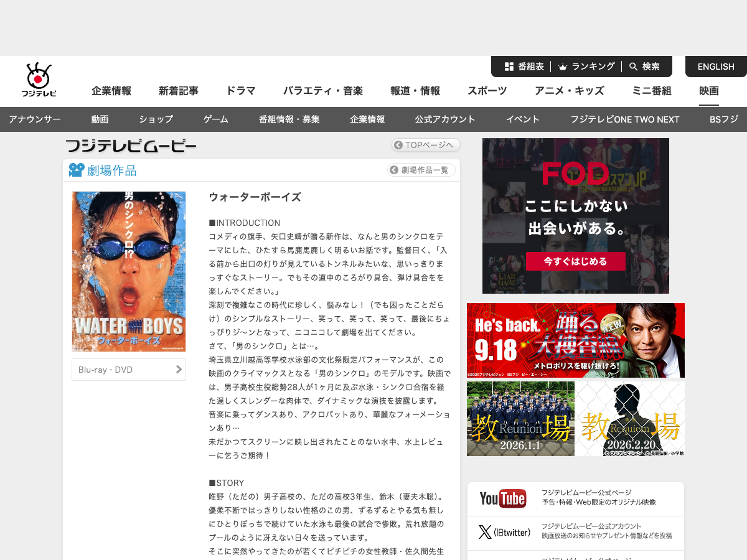
Task: Open フジテレビONE TWO NEXT link
Action: coord(625,119)
